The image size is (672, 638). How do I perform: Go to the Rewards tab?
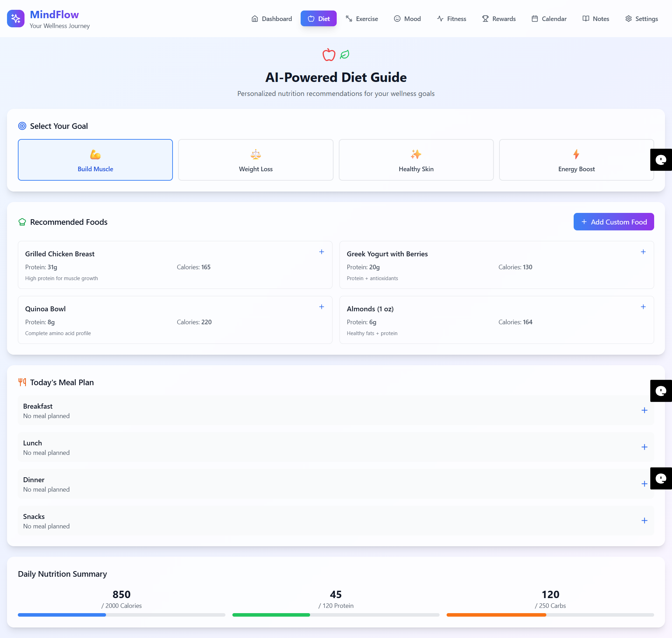tap(498, 19)
